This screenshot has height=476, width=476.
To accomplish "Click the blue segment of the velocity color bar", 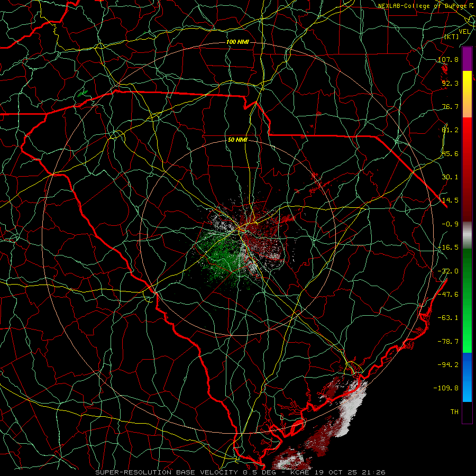I will 467,377.
